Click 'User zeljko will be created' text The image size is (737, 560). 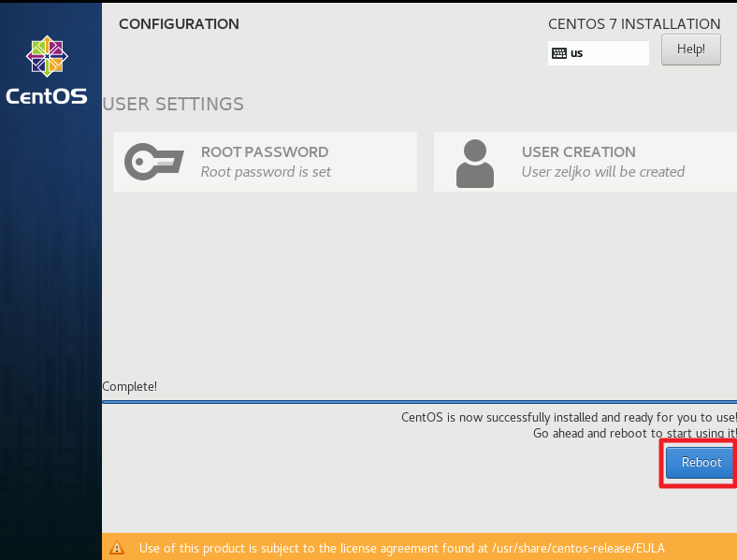(x=603, y=172)
